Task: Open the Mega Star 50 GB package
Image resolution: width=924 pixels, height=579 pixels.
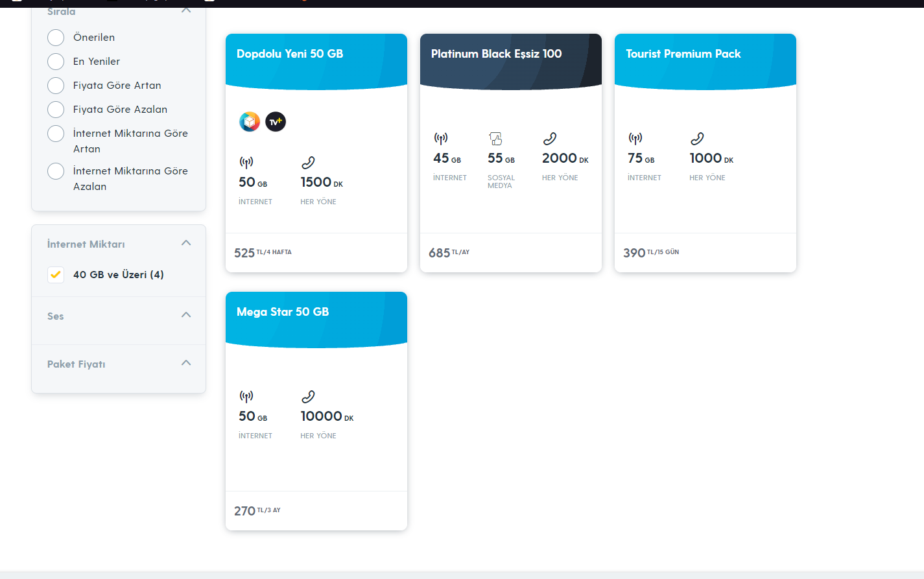Action: point(283,312)
